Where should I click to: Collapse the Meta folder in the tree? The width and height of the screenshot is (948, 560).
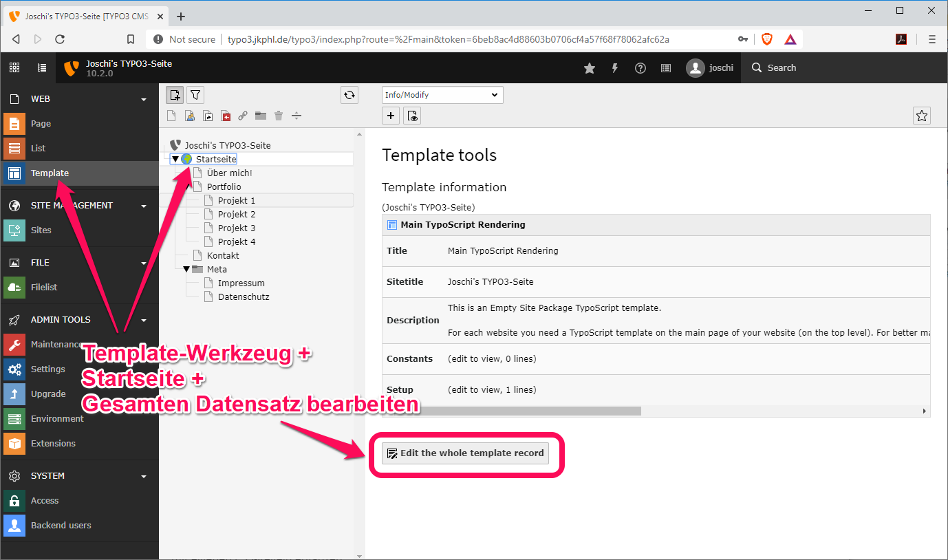tap(186, 269)
